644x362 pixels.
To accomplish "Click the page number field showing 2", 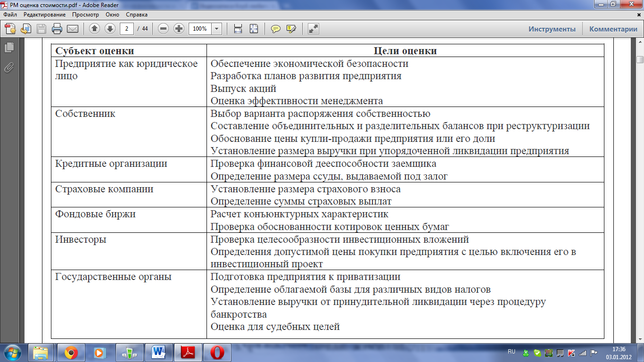I will (x=126, y=29).
